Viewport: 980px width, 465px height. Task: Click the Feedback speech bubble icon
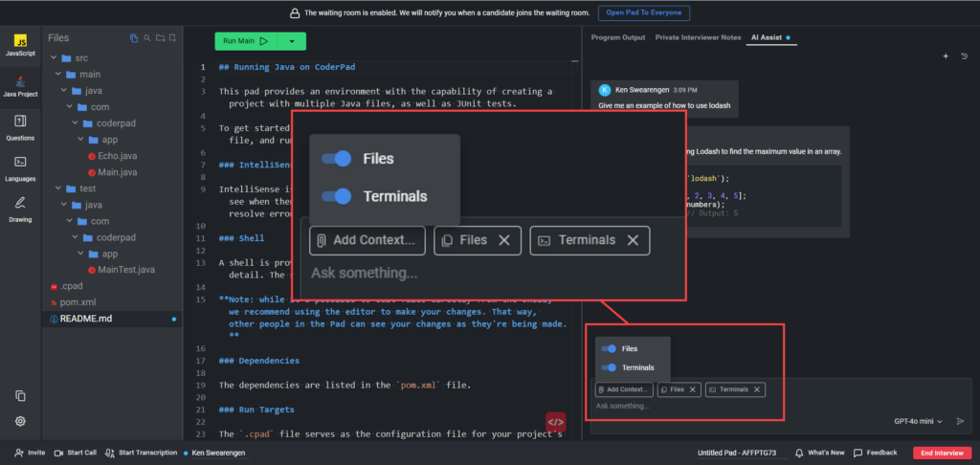pos(857,453)
